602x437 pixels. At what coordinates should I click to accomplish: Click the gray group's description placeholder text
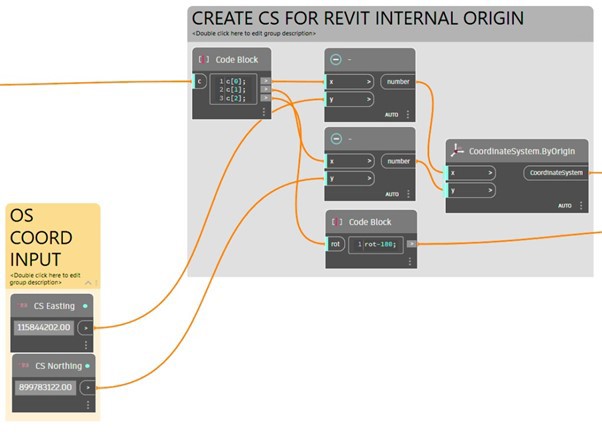tap(254, 33)
